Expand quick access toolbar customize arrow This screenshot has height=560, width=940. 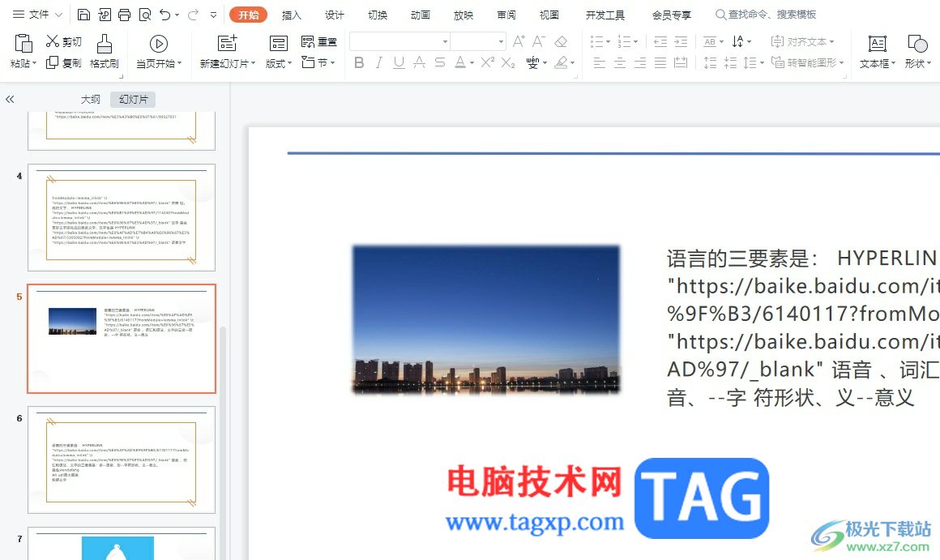(213, 15)
